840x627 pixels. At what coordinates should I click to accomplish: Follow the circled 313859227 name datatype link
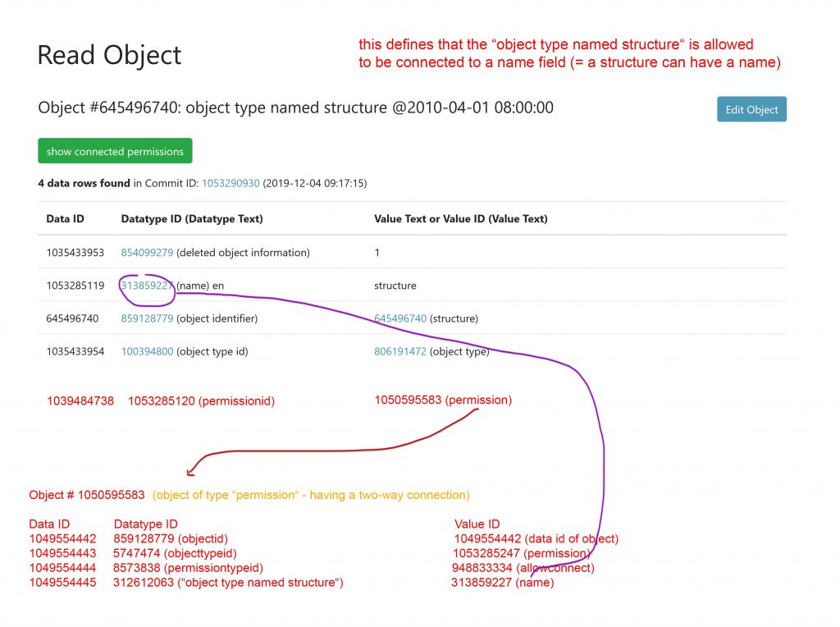point(147,286)
